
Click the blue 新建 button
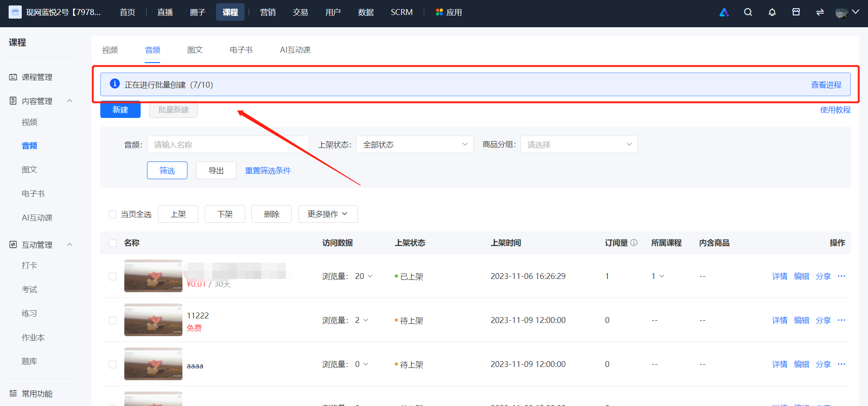pyautogui.click(x=120, y=109)
